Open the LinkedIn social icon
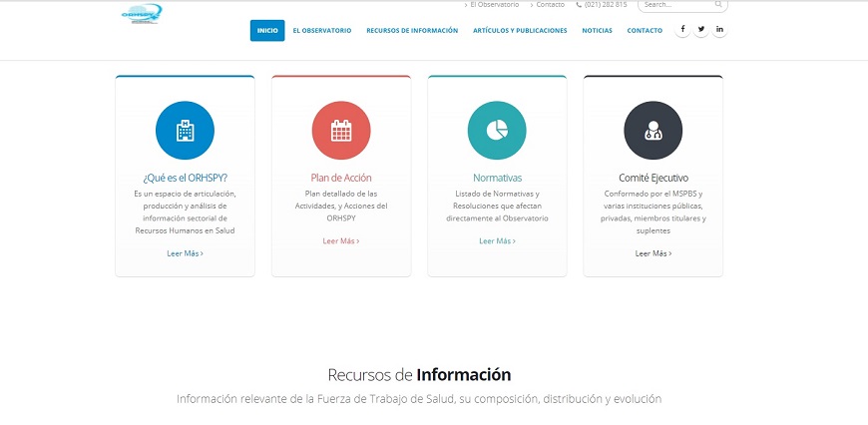The width and height of the screenshot is (868, 425). pyautogui.click(x=719, y=30)
